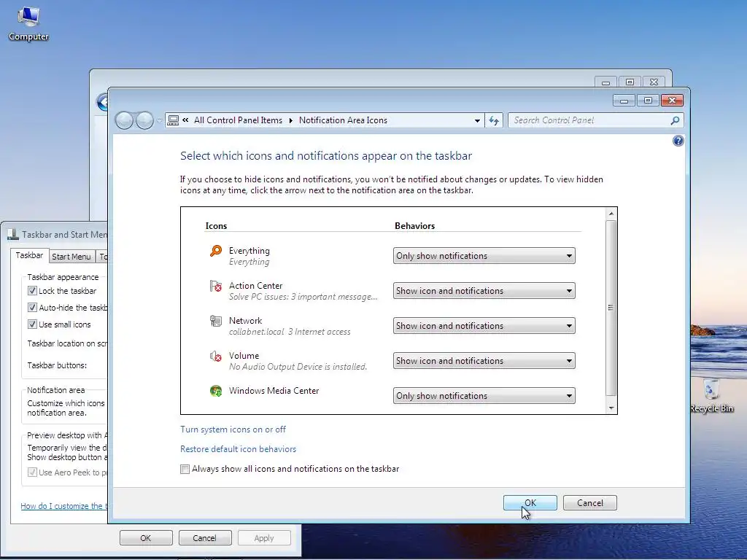Viewport: 747px width, 560px height.
Task: Open the Windows Media Center behavior dropdown
Action: click(x=484, y=396)
